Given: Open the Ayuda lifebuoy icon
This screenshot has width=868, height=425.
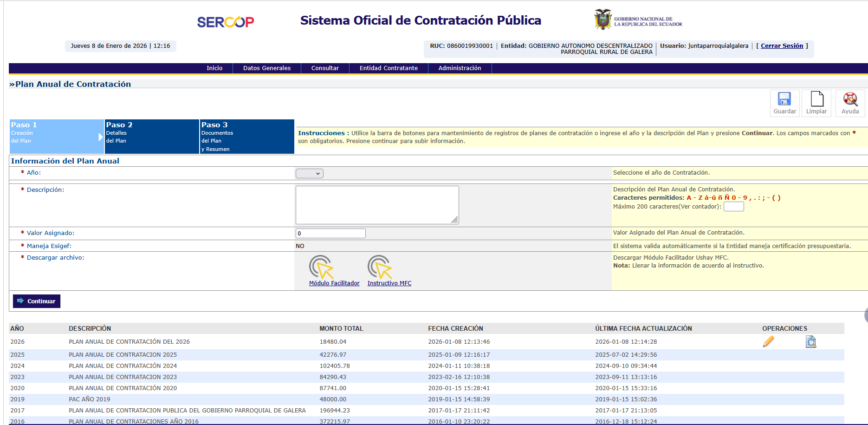Looking at the screenshot, I should click(850, 99).
